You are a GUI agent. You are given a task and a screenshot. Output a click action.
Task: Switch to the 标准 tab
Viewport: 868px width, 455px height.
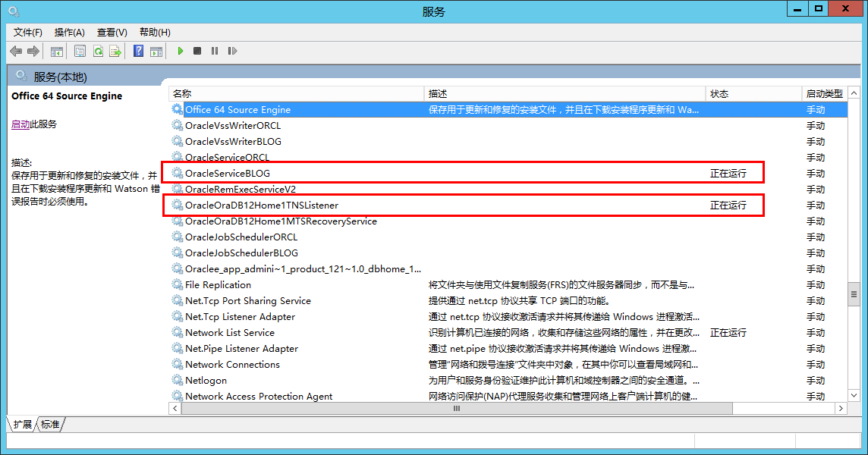click(x=50, y=424)
